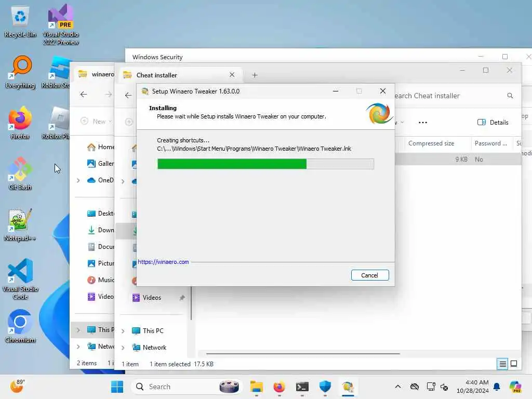Viewport: 532px width, 399px height.
Task: Click the green installation progress bar
Action: click(232, 164)
